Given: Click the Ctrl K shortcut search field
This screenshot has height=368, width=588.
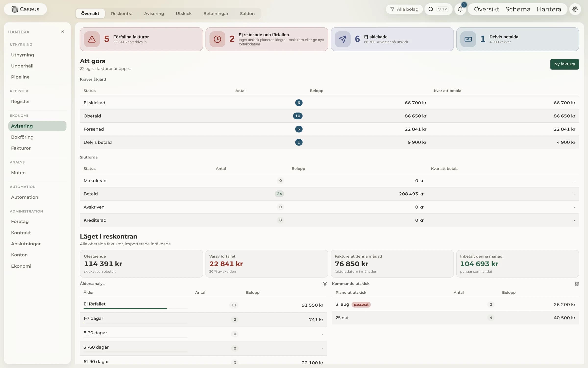Looking at the screenshot, I should click(442, 9).
